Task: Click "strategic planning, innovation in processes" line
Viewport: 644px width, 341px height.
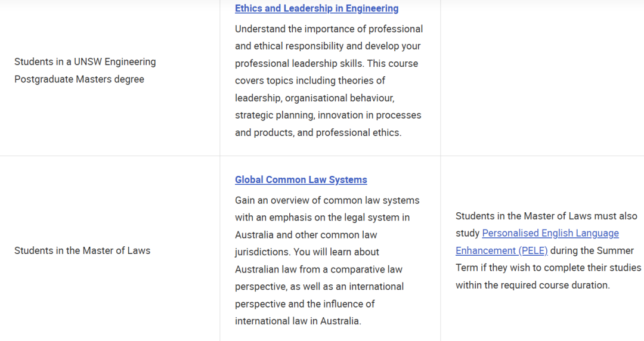Action: point(328,115)
